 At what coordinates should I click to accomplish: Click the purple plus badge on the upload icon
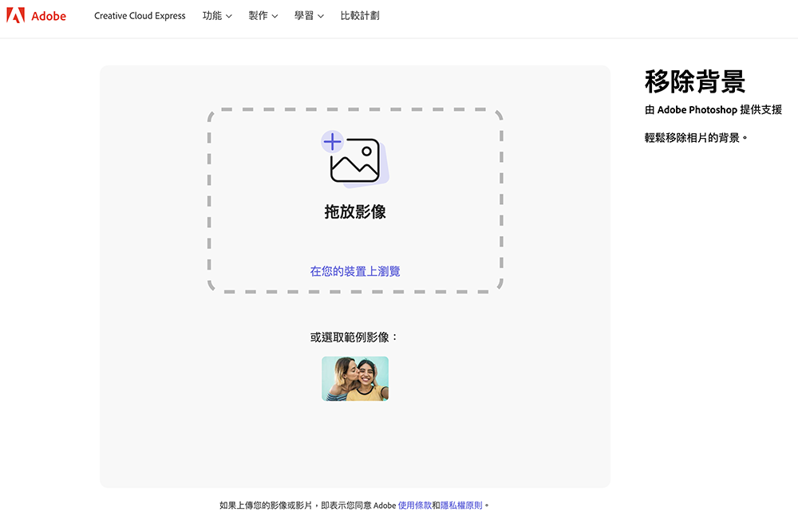point(334,142)
